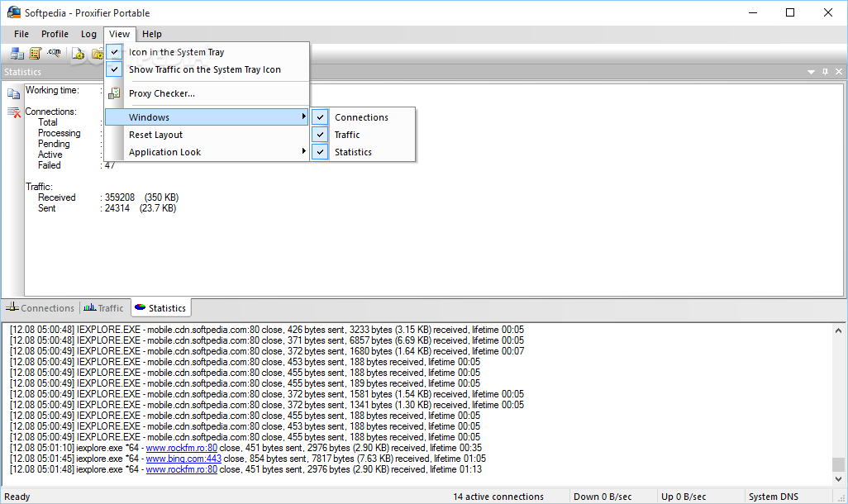Click the copy statistics icon
The width and height of the screenshot is (848, 504).
click(13, 94)
